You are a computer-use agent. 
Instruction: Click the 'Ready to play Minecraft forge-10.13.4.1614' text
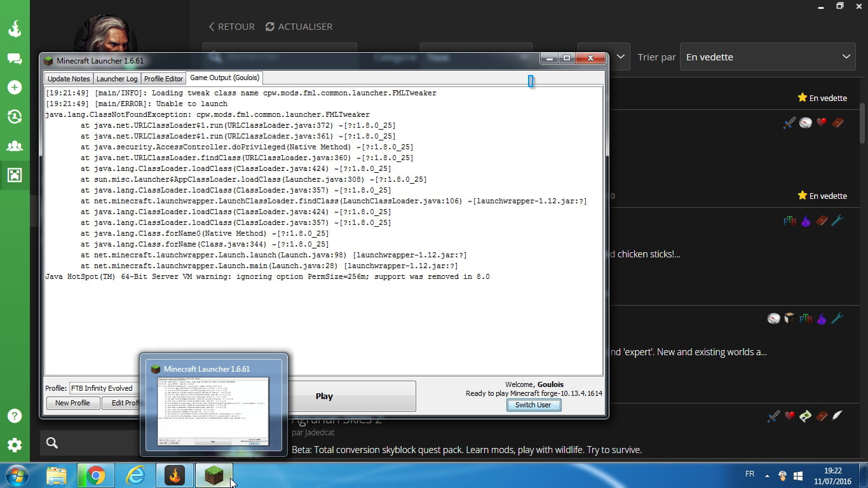(x=534, y=393)
